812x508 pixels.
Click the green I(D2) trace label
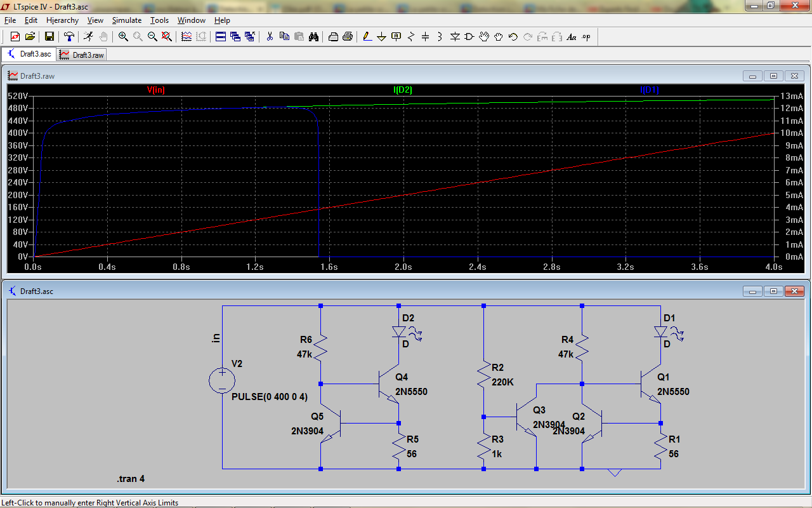(x=402, y=90)
